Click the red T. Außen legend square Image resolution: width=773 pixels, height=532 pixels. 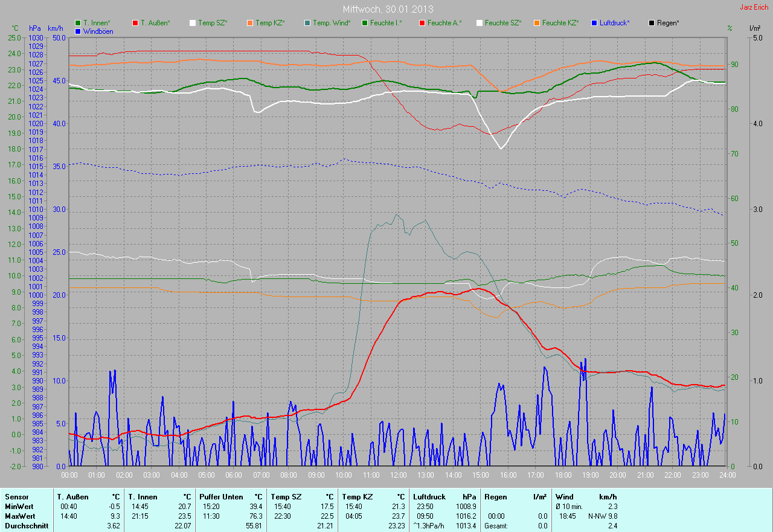coord(135,23)
